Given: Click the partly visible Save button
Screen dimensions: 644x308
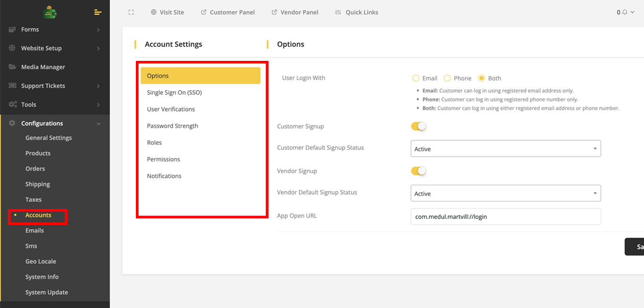Looking at the screenshot, I should (x=635, y=247).
